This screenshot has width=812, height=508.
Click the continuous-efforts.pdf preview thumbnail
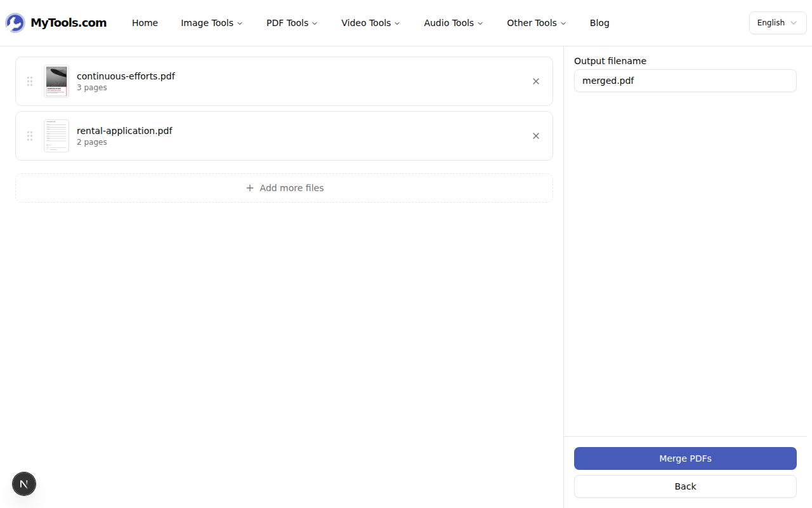[56, 81]
